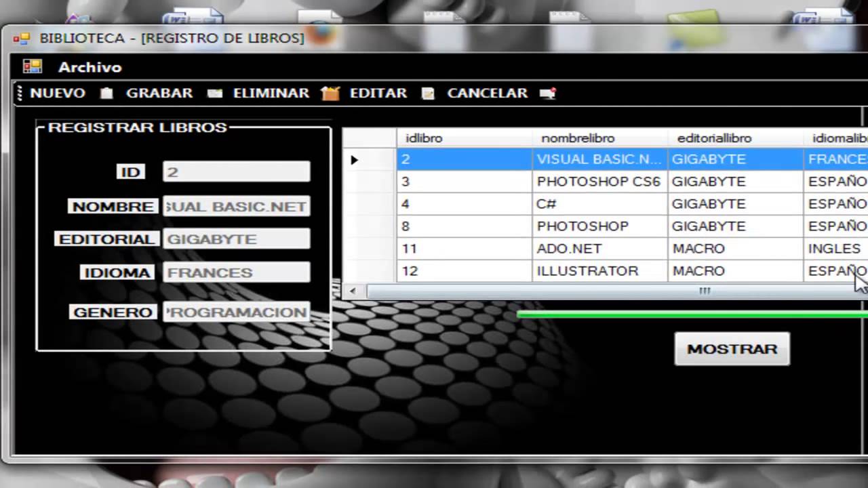Click the PHOTOSHOP cell in row 8
Viewport: 868px width, 488px height.
(600, 226)
